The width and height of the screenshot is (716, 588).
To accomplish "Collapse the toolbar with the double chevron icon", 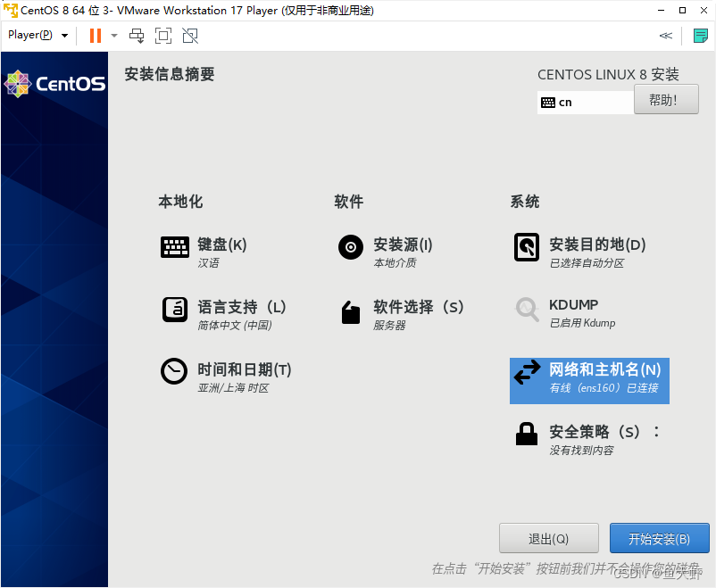I will pos(666,36).
